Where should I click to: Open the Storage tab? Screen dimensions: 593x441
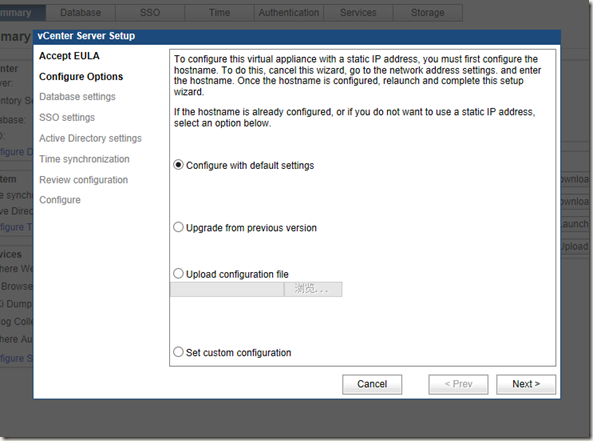[428, 12]
